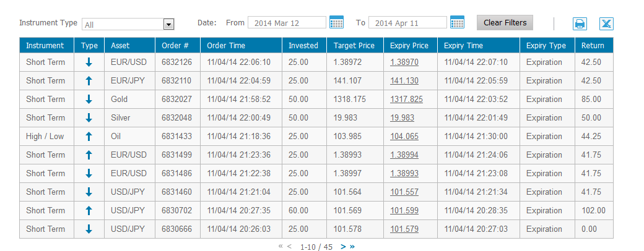Go to next page of results
The height and width of the screenshot is (251, 644).
click(x=343, y=247)
